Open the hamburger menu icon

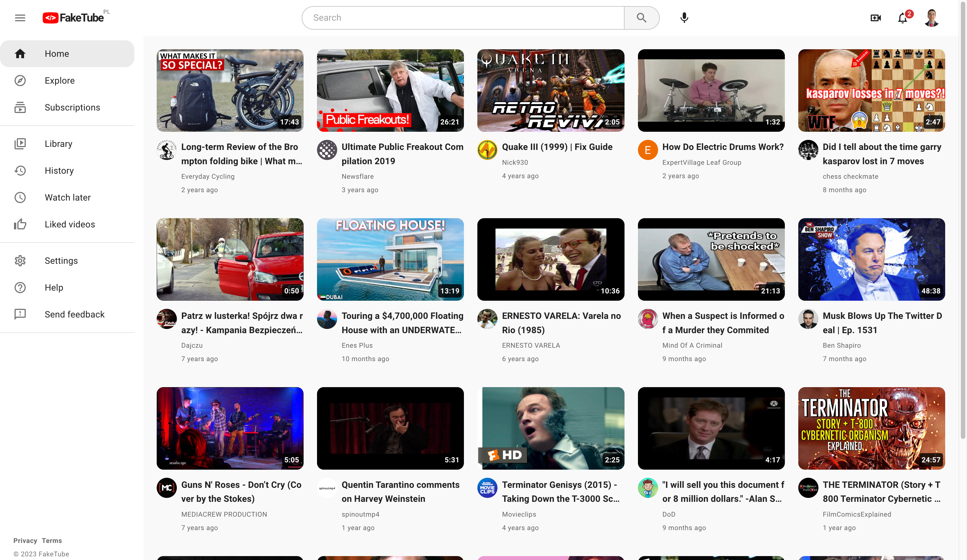[x=20, y=18]
